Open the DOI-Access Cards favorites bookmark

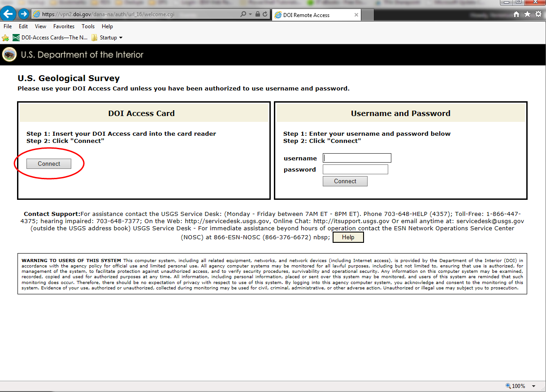tap(50, 38)
